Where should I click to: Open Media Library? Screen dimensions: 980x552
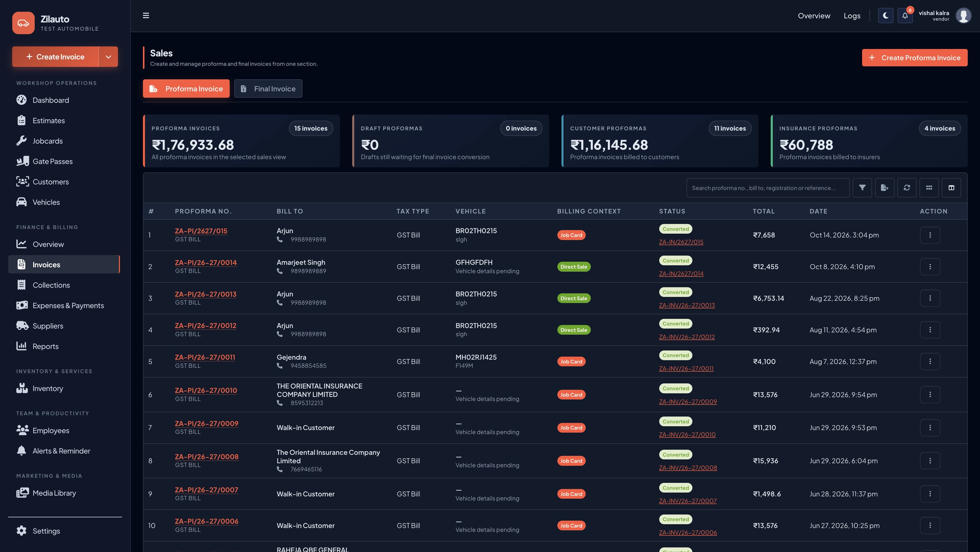[x=64, y=493]
